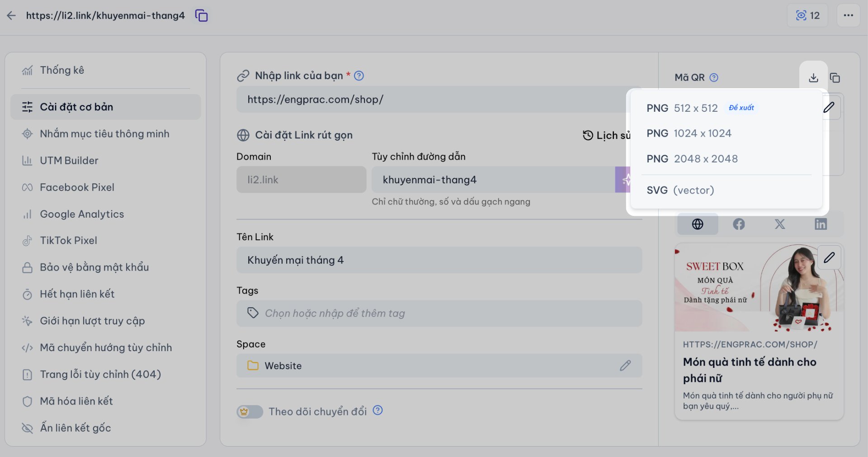Screen dimensions: 868x457
Task: Click pencil icon in Website space row
Action: pyautogui.click(x=625, y=366)
